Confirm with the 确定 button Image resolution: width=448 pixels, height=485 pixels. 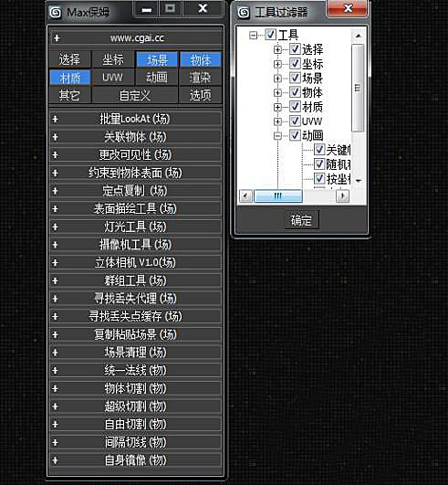pyautogui.click(x=301, y=220)
